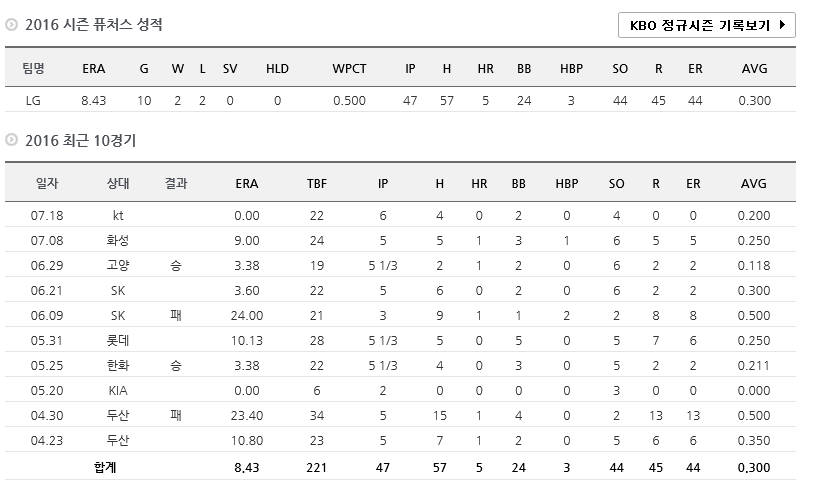This screenshot has height=494, width=820.
Task: Select the KIA opponent on 05.20
Action: click(118, 390)
